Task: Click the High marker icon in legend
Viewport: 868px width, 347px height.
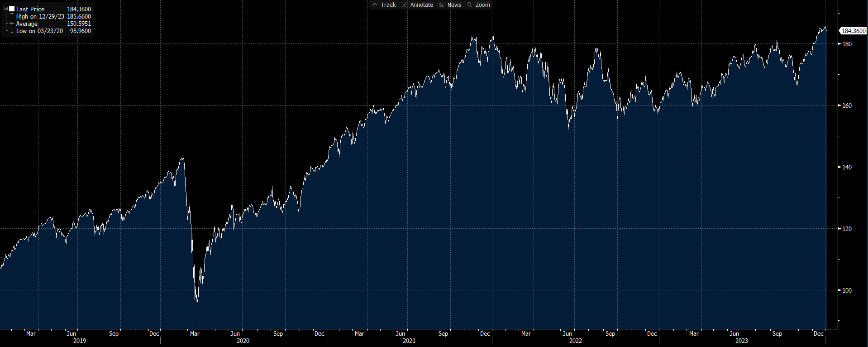Action: click(12, 16)
